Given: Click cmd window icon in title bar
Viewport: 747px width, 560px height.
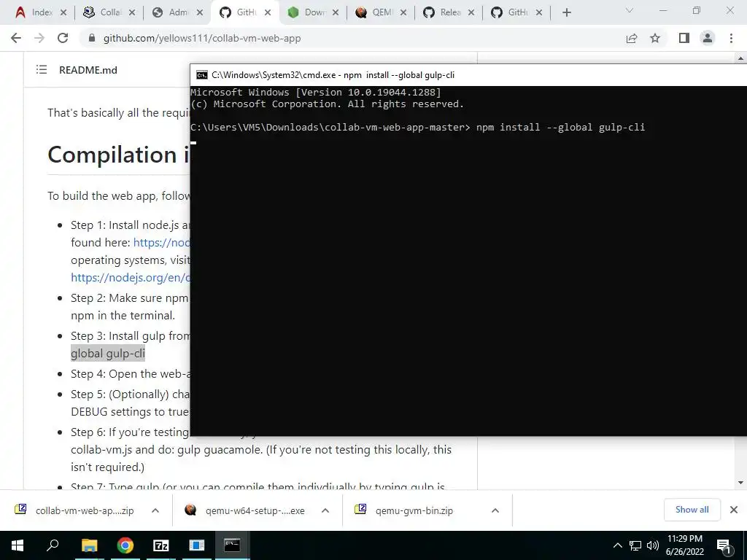Looking at the screenshot, I should pos(202,75).
